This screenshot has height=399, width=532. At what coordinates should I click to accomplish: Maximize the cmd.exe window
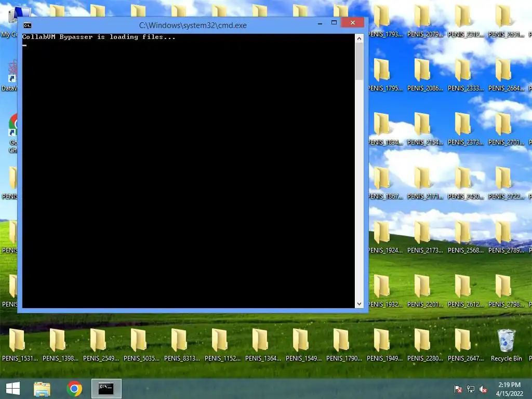[334, 23]
